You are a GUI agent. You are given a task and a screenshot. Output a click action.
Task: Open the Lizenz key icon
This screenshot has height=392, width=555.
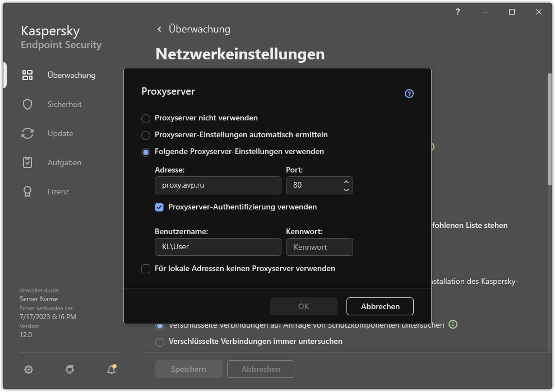pos(27,191)
